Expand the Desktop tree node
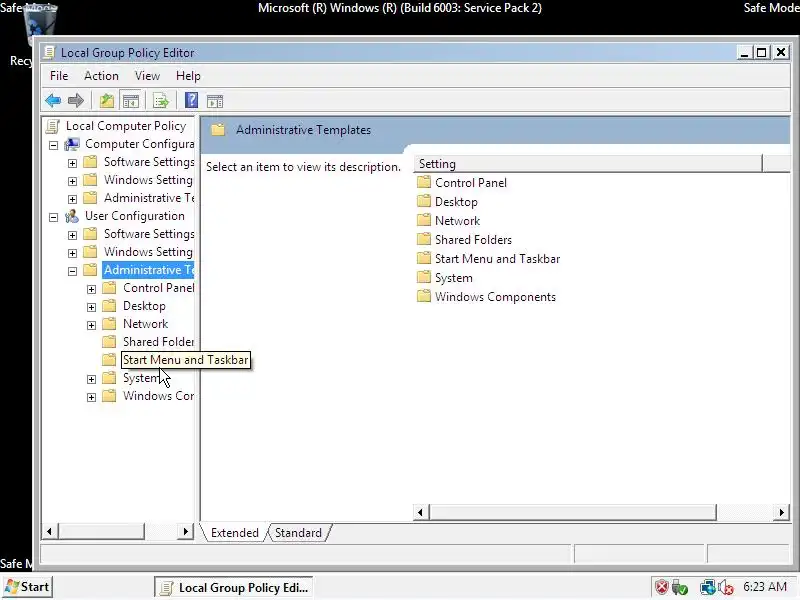 [x=91, y=307]
